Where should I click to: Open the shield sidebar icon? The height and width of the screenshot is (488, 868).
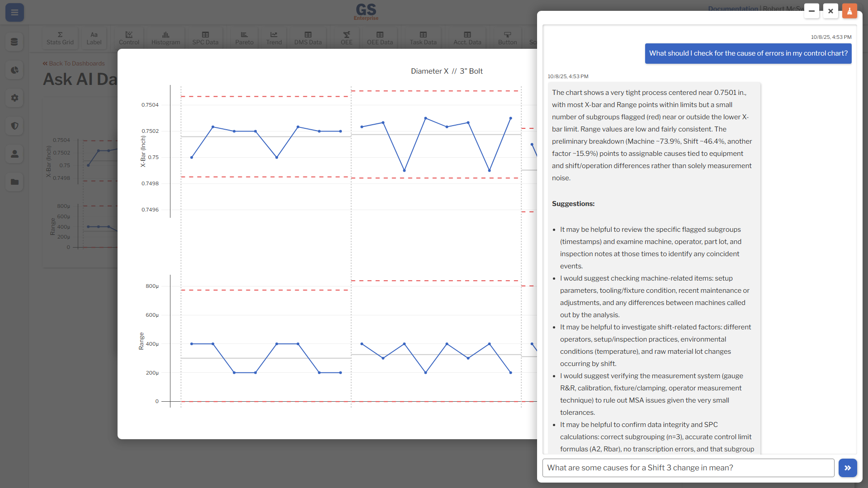click(x=14, y=126)
